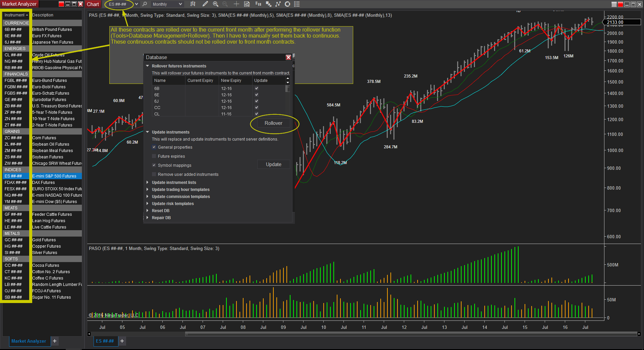Select the Gold Futures row
This screenshot has width=644, height=350.
pyautogui.click(x=42, y=240)
